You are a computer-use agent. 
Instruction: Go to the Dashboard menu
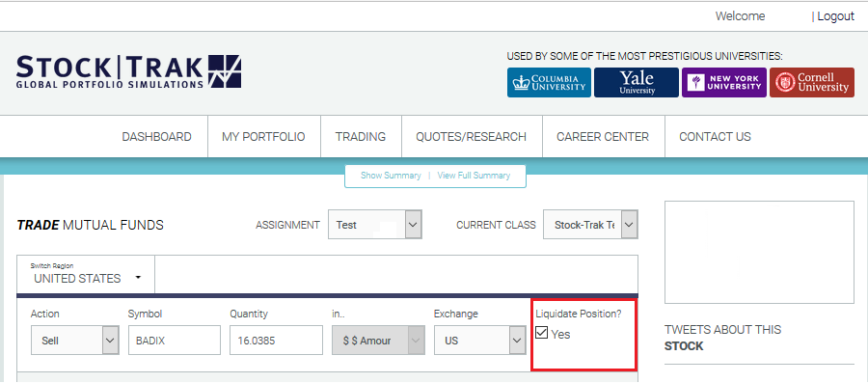156,137
